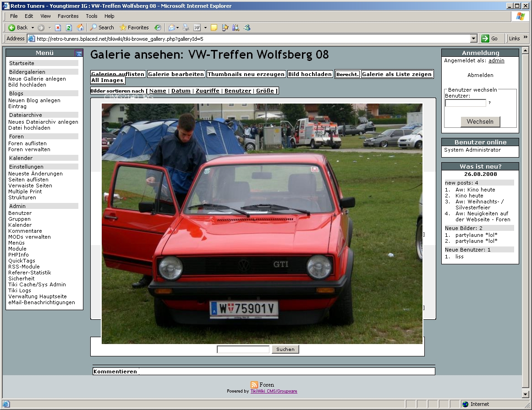532x410 pixels.
Task: Collapse the Menü panel via header icon
Action: (x=78, y=53)
